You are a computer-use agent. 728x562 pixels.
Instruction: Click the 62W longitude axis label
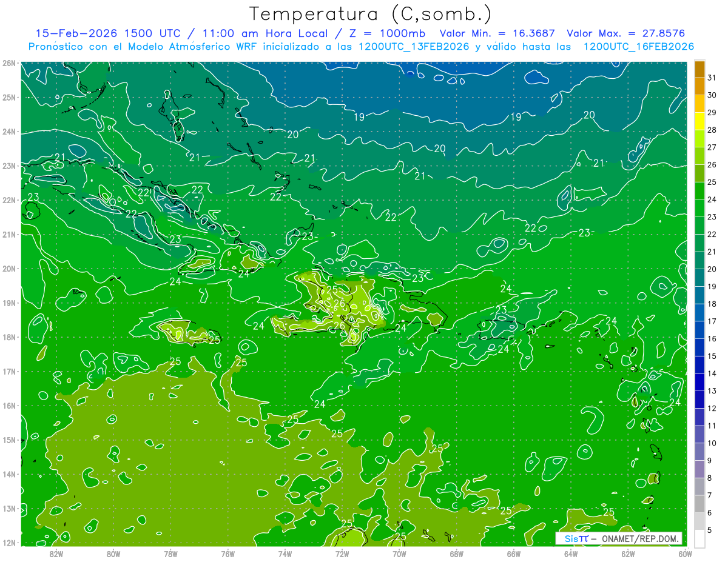(x=628, y=554)
